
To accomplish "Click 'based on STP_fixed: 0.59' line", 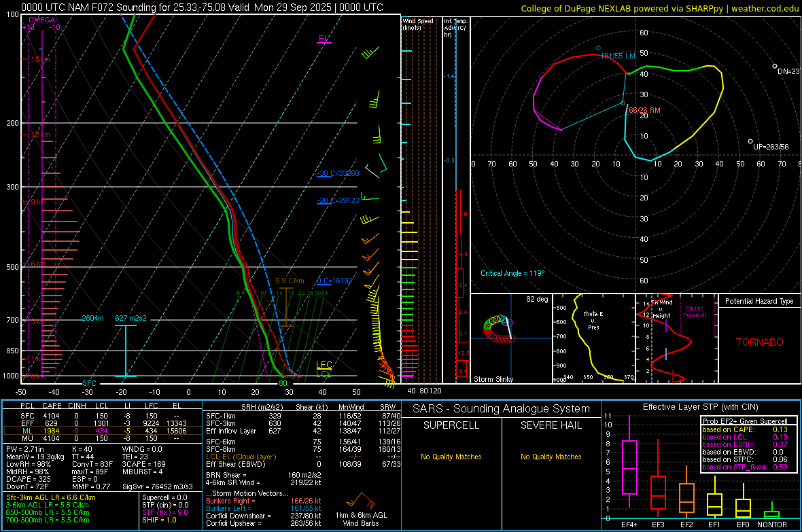I will pos(745,467).
